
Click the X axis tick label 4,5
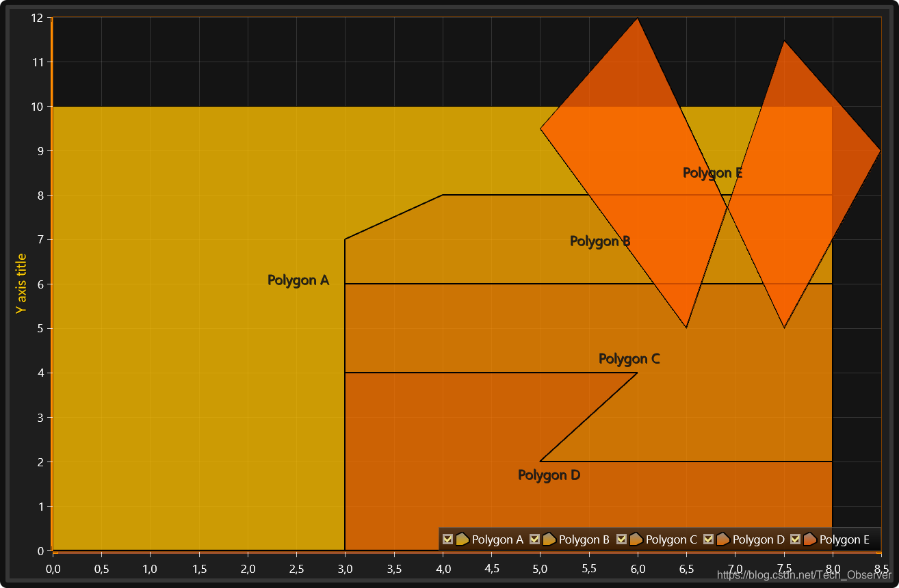491,569
